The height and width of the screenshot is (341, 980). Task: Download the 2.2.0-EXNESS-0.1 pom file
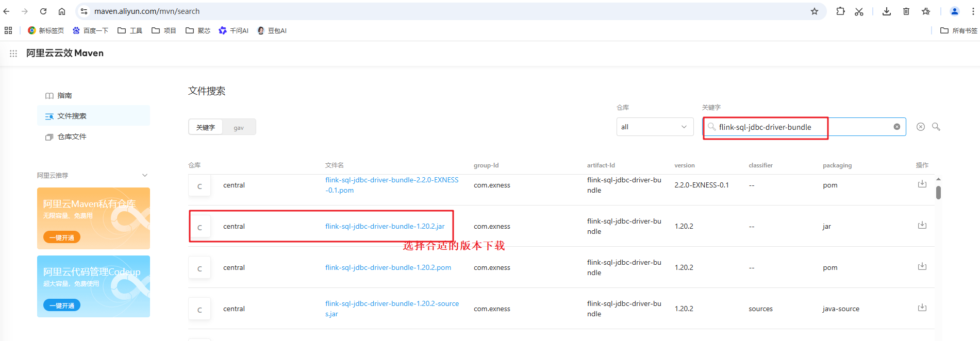(x=922, y=184)
